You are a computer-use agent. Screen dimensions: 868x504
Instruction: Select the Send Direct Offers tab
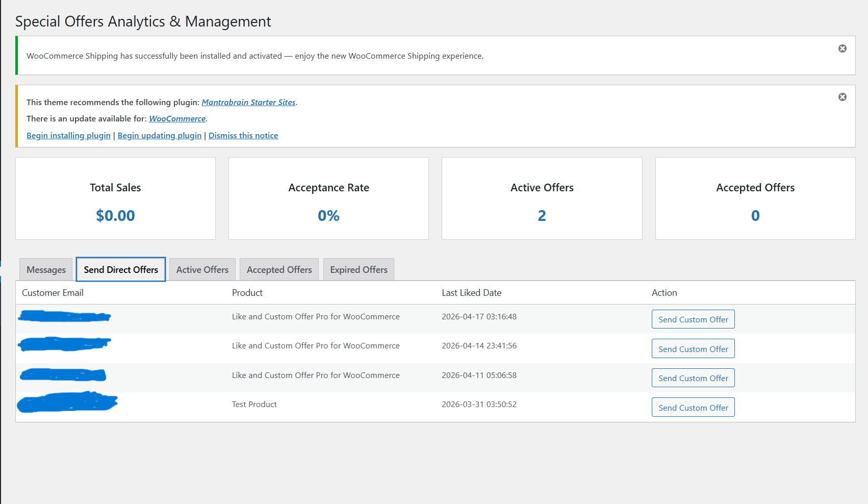click(x=121, y=269)
